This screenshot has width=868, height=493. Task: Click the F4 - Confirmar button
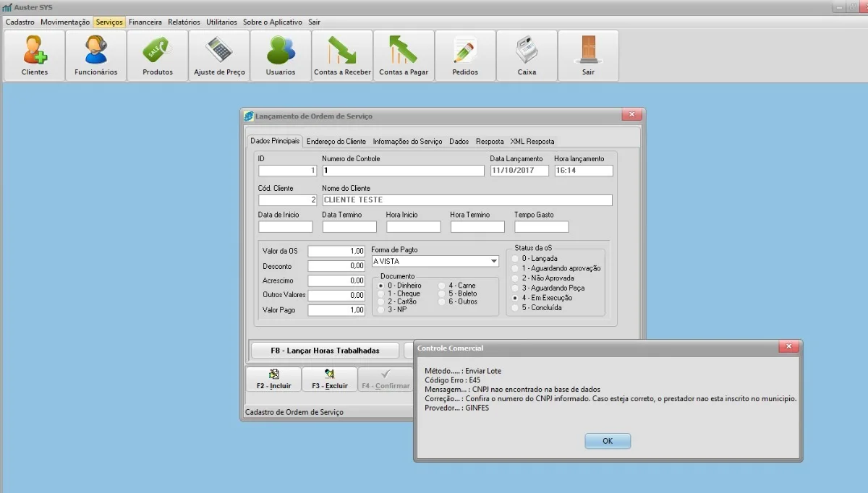tap(386, 379)
